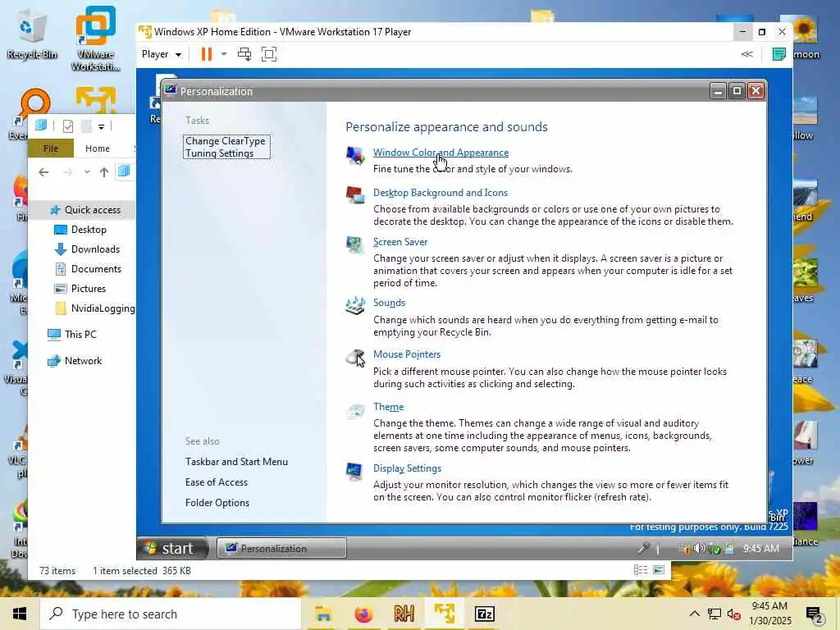Image resolution: width=840 pixels, height=630 pixels.
Task: Click the Theme icon
Action: (x=354, y=412)
